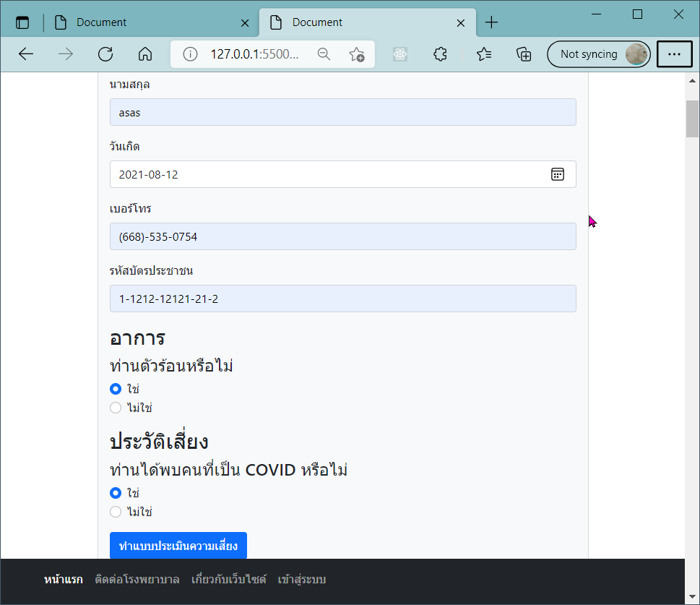Click the รหัสบัตรประชาชน ID field
The width and height of the screenshot is (700, 605).
tap(343, 299)
